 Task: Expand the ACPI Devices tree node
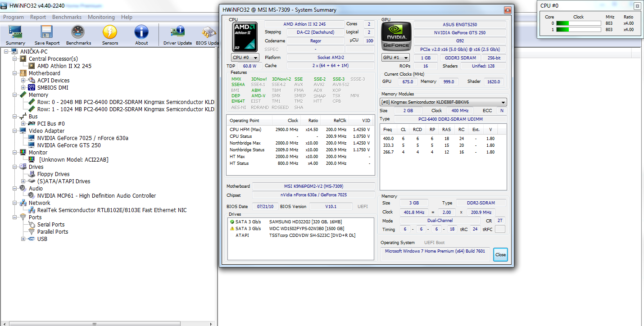(x=23, y=81)
